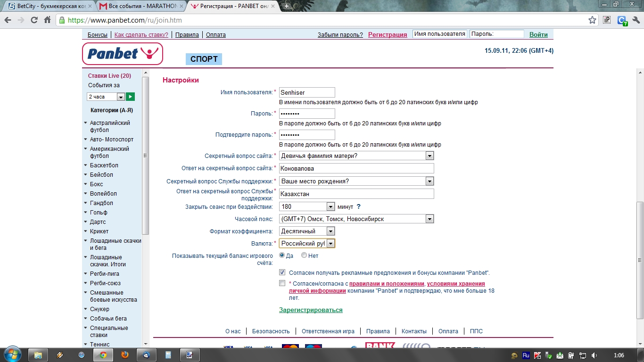Click the Имя пользователя field containing Senhiser

point(307,92)
